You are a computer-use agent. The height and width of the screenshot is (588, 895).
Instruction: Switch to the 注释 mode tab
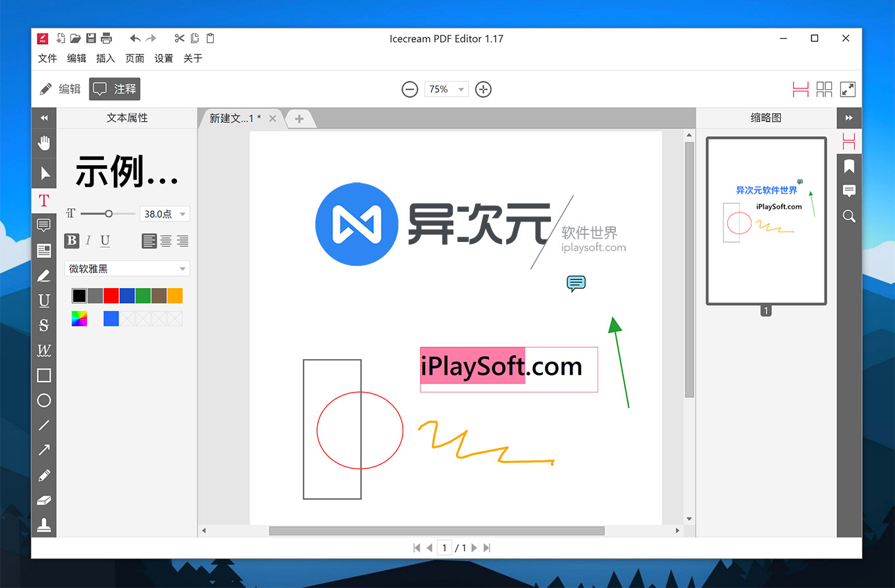pos(114,88)
